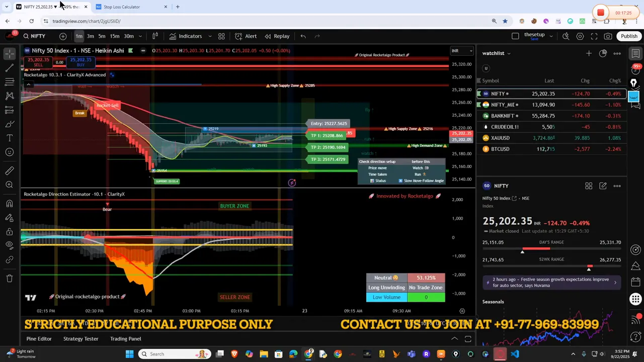Expand the time interval dropdown arrow
644x362 pixels.
140,36
